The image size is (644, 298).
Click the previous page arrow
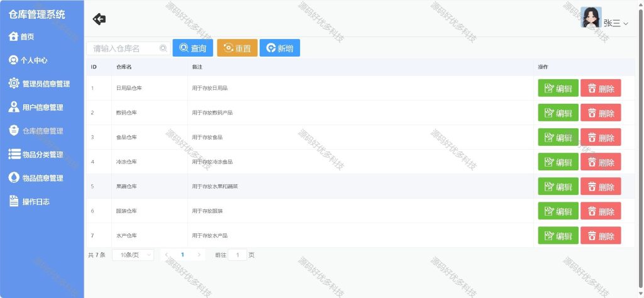tap(166, 255)
